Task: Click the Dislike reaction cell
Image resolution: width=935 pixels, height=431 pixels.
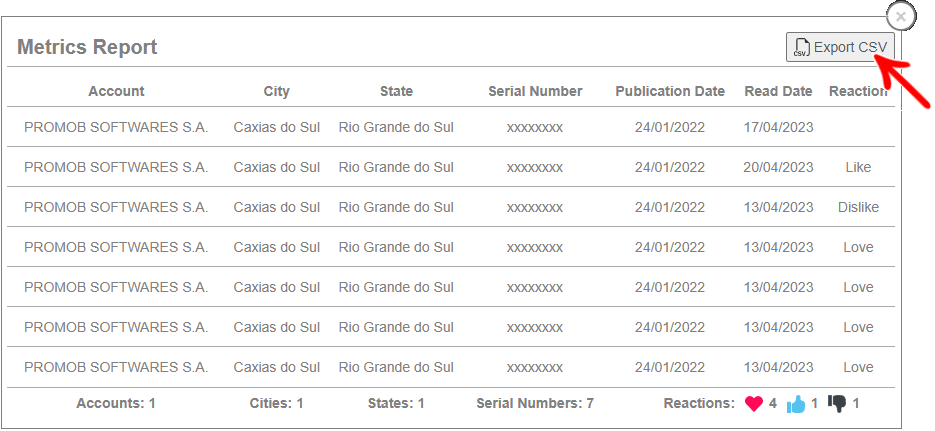Action: pyautogui.click(x=858, y=207)
